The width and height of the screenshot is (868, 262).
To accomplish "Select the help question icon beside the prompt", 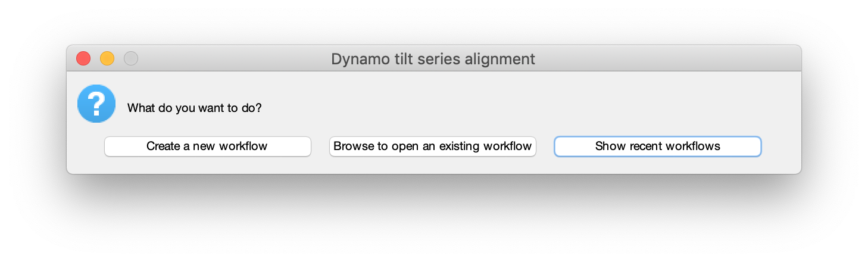I will coord(96,104).
